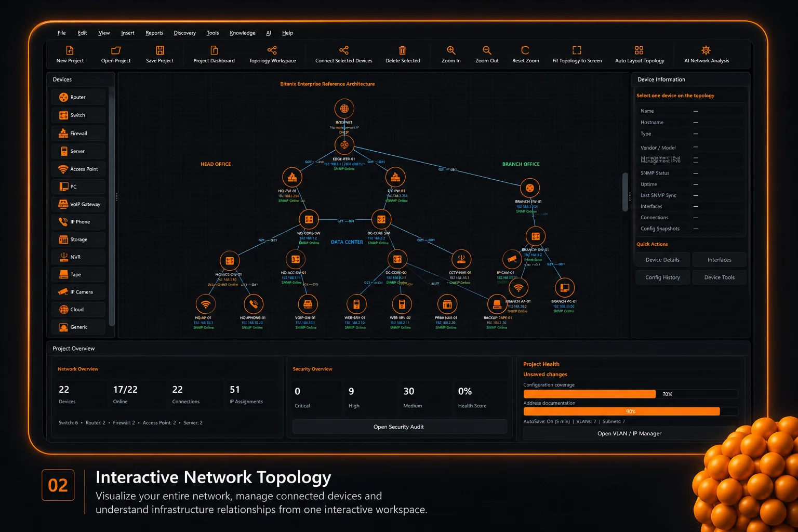Choose IP Camera in the Devices palette

coord(78,292)
